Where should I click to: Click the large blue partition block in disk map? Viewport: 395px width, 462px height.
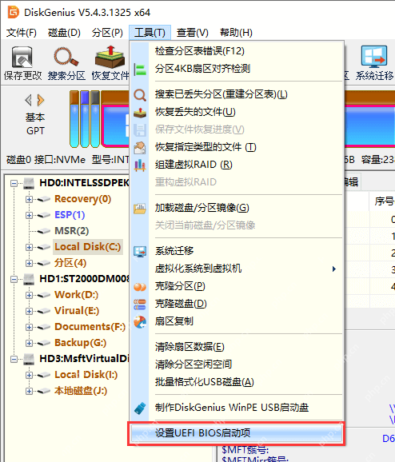click(x=116, y=126)
